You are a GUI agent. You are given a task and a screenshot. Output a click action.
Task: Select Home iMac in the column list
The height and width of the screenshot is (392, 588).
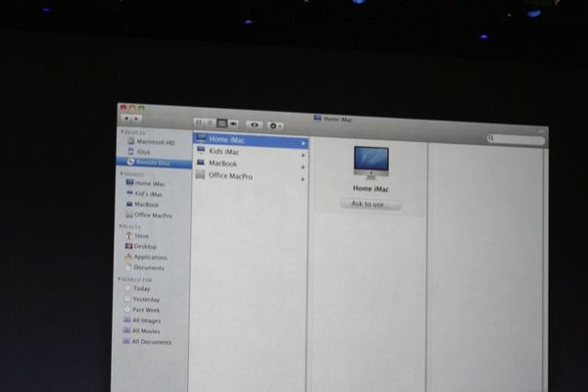tap(251, 140)
